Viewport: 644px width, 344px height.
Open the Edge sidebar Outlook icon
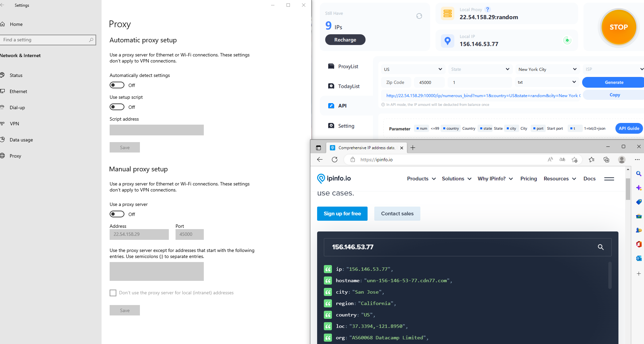point(639,258)
